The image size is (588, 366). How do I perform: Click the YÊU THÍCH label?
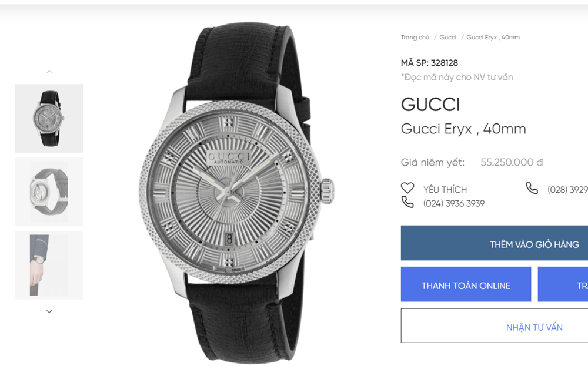click(x=445, y=189)
